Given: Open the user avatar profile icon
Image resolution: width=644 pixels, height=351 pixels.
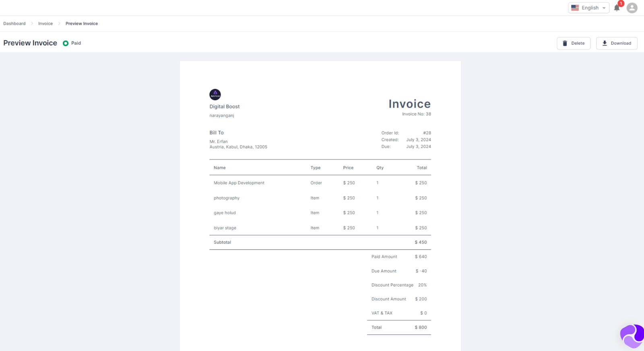Looking at the screenshot, I should [x=632, y=8].
